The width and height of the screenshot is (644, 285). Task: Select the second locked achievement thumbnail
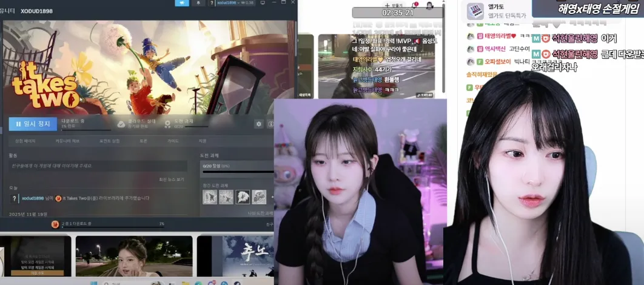tap(226, 197)
